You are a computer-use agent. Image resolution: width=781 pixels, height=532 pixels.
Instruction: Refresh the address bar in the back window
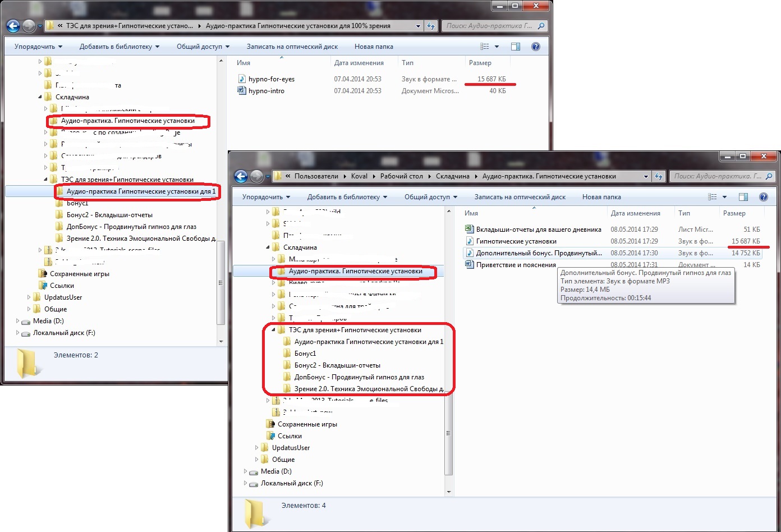coord(431,26)
